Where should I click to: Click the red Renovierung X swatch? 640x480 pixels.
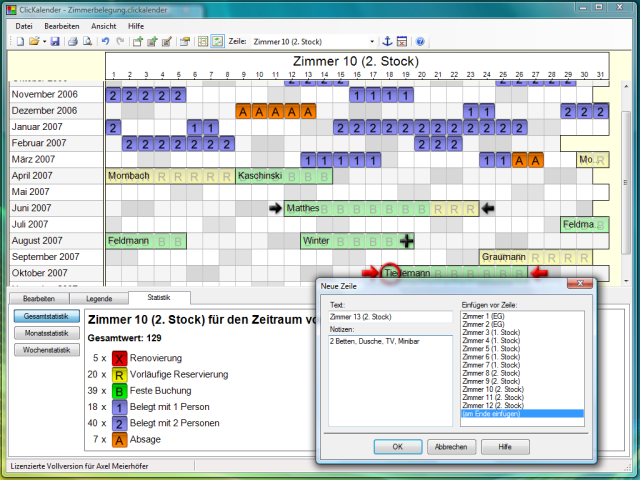click(x=118, y=358)
